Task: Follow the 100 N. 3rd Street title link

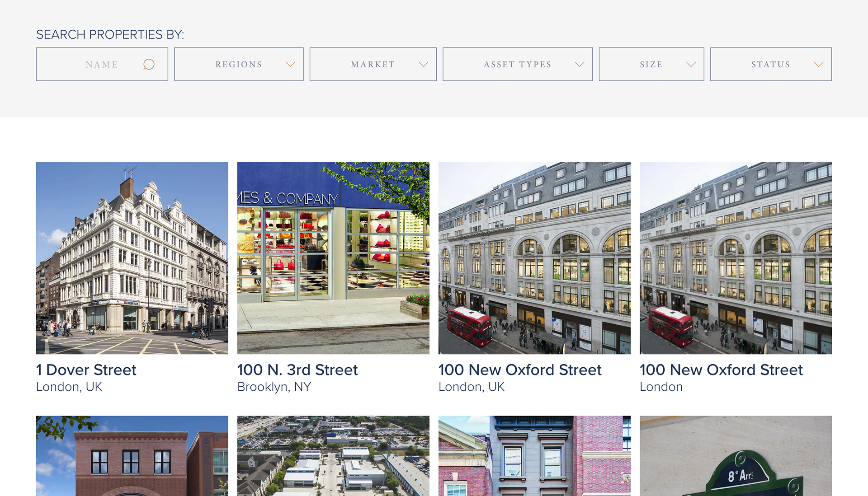Action: pos(297,370)
